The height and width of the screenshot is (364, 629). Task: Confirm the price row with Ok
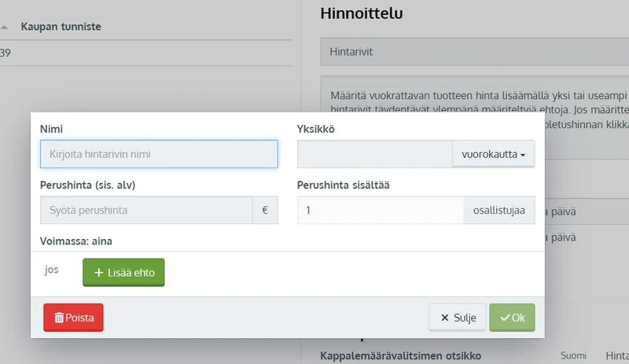pos(513,318)
